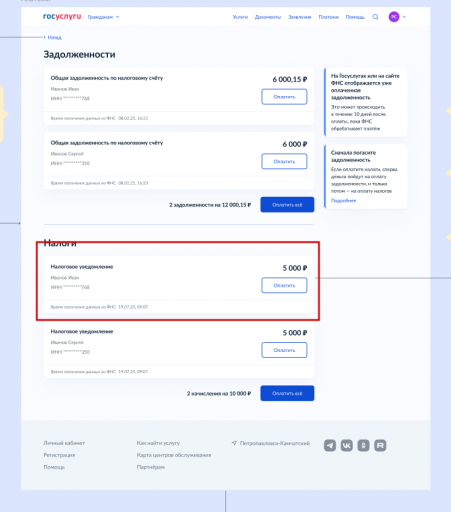Pay all debts totaling 12 000,15 ₽

[287, 205]
